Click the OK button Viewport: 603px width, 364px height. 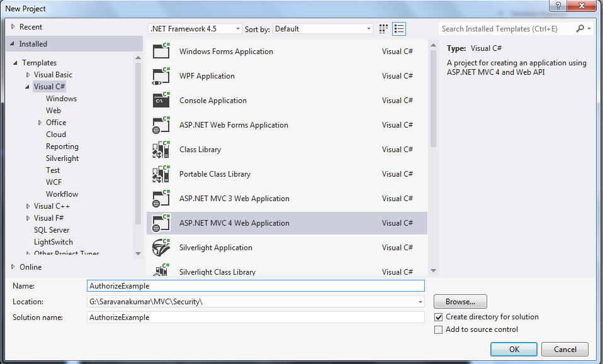(514, 350)
